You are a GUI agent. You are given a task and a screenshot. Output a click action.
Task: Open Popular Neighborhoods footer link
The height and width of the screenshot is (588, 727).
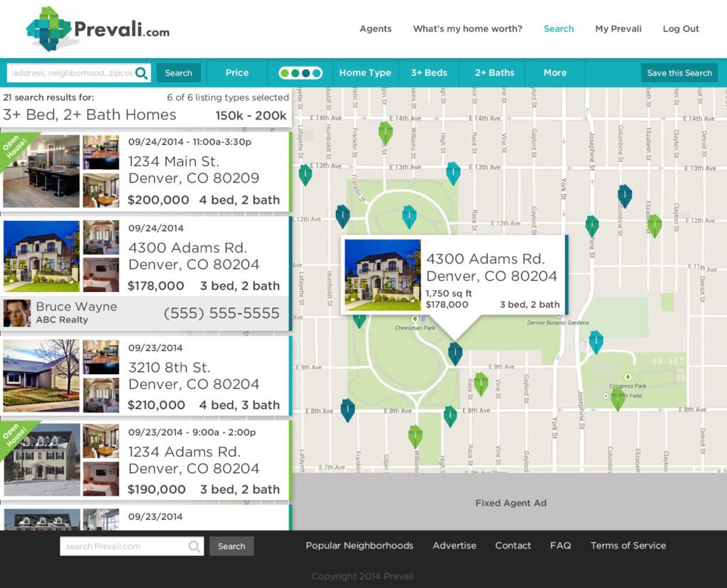359,546
